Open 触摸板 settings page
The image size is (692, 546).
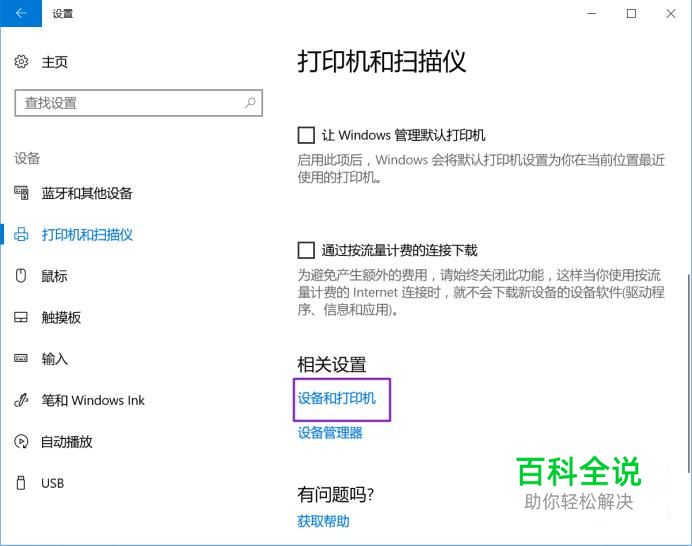pyautogui.click(x=61, y=317)
